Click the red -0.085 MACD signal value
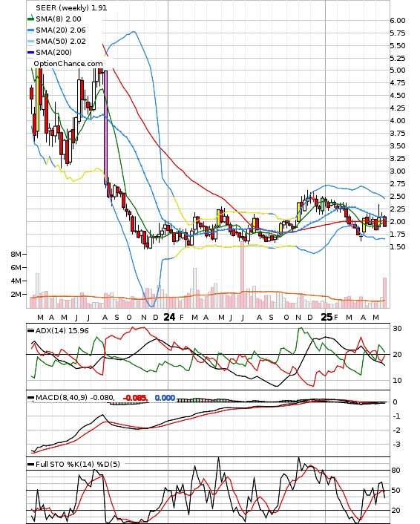The width and height of the screenshot is (420, 524). 136,398
